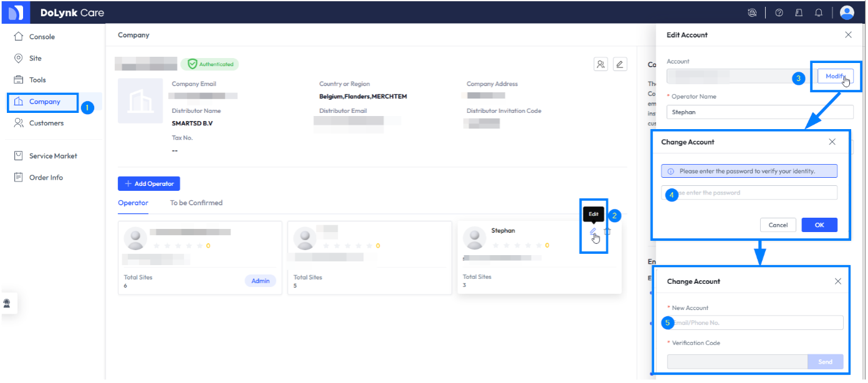Click the edit company info pencil icon

[x=619, y=64]
